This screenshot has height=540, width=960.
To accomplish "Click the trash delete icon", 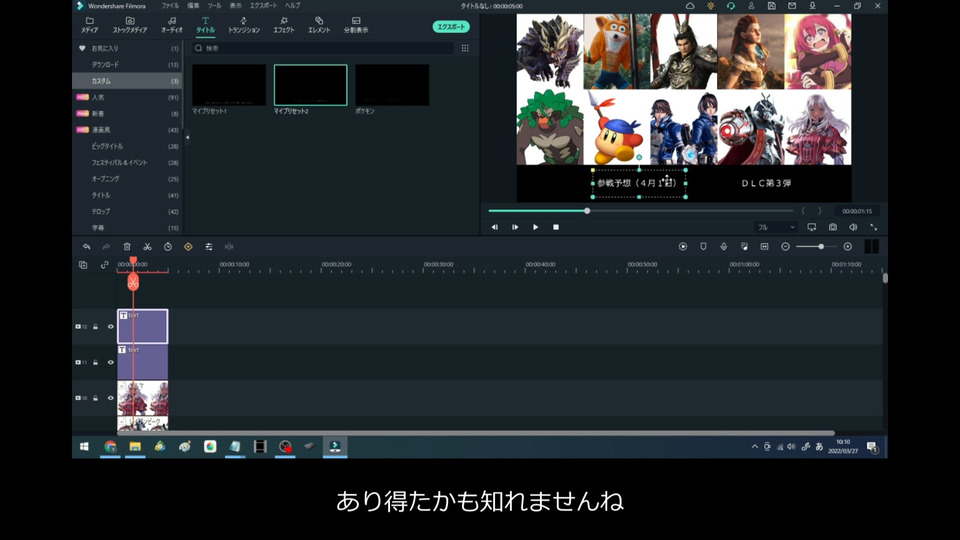I will pos(127,247).
